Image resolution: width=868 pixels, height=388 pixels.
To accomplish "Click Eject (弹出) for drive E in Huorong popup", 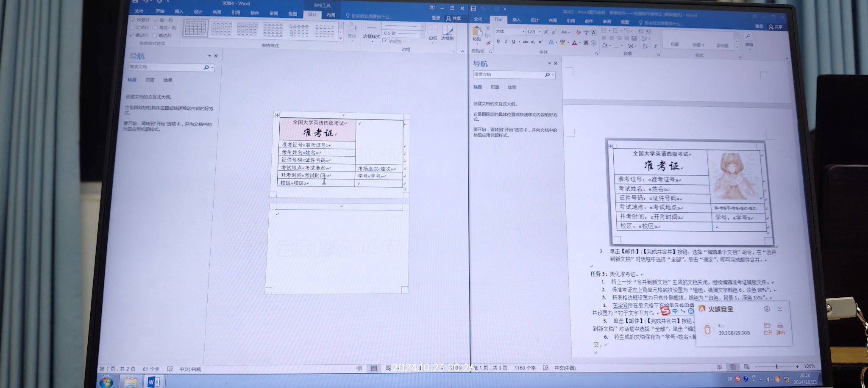I will (780, 329).
